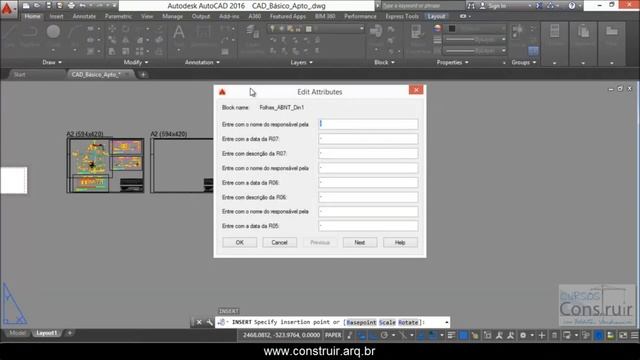This screenshot has width=640, height=360.
Task: Open the Express Tools ribbon tab
Action: coord(402,16)
